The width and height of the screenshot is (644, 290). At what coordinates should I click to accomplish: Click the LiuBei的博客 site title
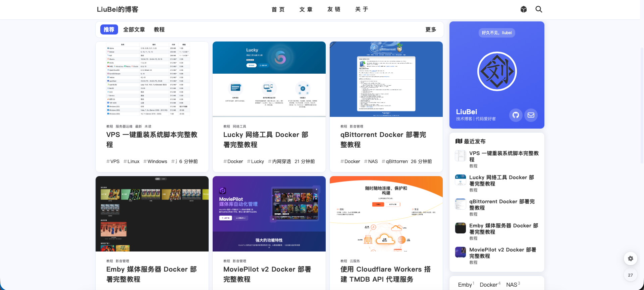[118, 9]
